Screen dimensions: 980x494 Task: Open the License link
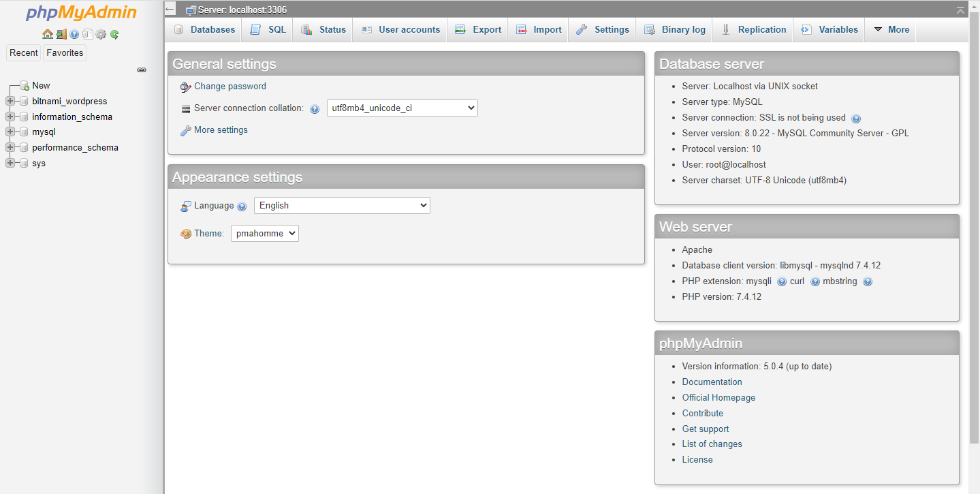697,460
